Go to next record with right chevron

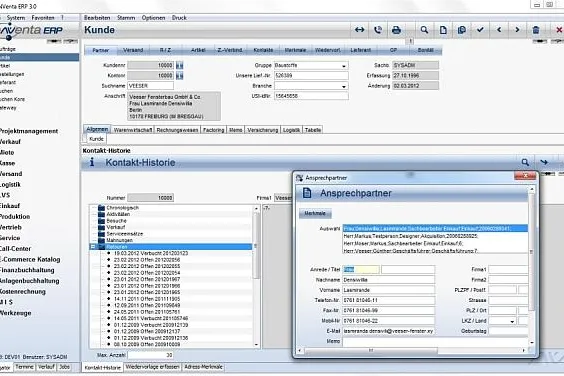[x=517, y=30]
